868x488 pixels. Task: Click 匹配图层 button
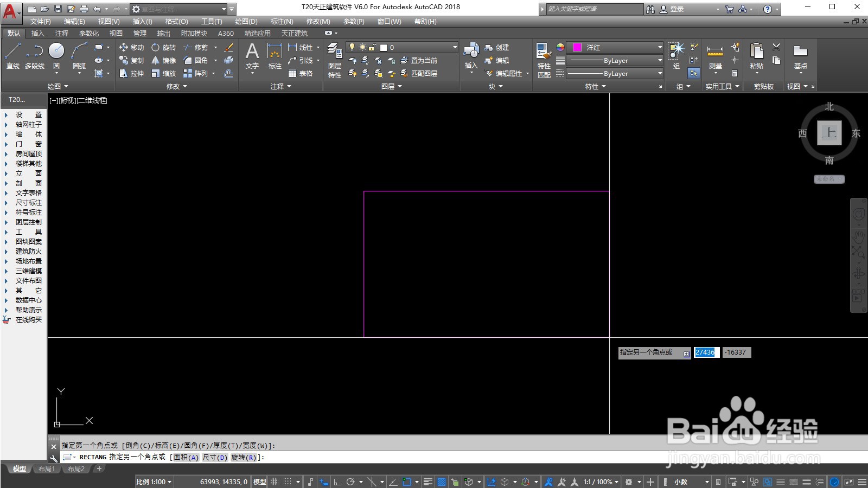pos(419,74)
